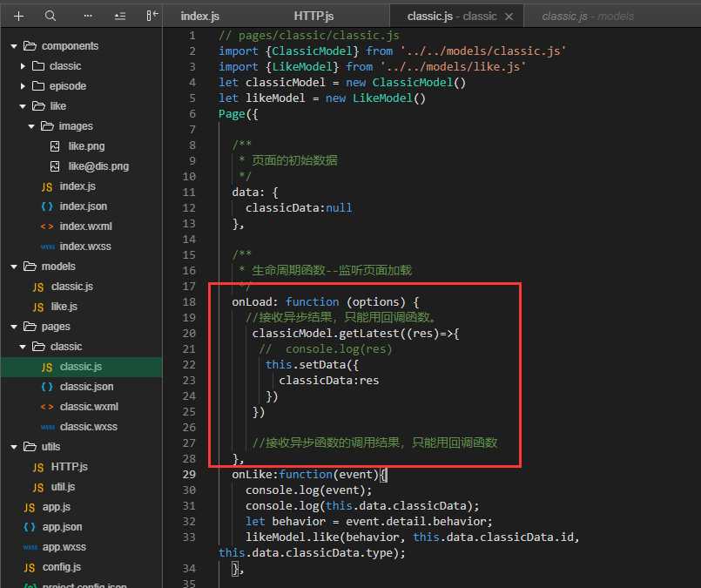Click 'Page' call on line 6
The width and height of the screenshot is (701, 588).
[232, 114]
